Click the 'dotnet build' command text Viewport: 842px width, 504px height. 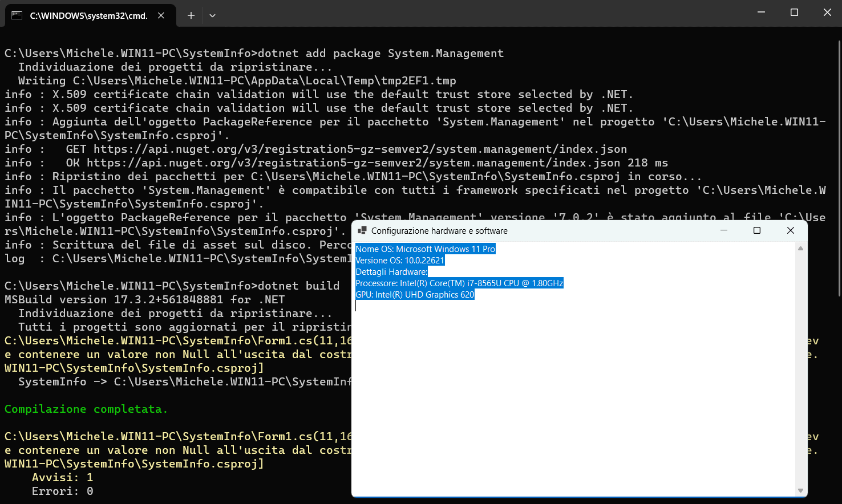[299, 286]
